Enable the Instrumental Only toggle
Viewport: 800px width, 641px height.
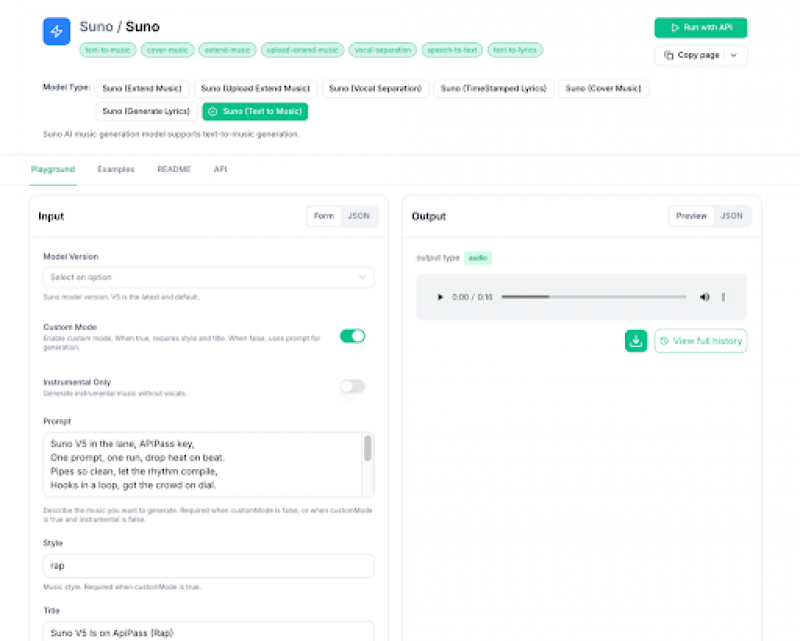click(352, 386)
